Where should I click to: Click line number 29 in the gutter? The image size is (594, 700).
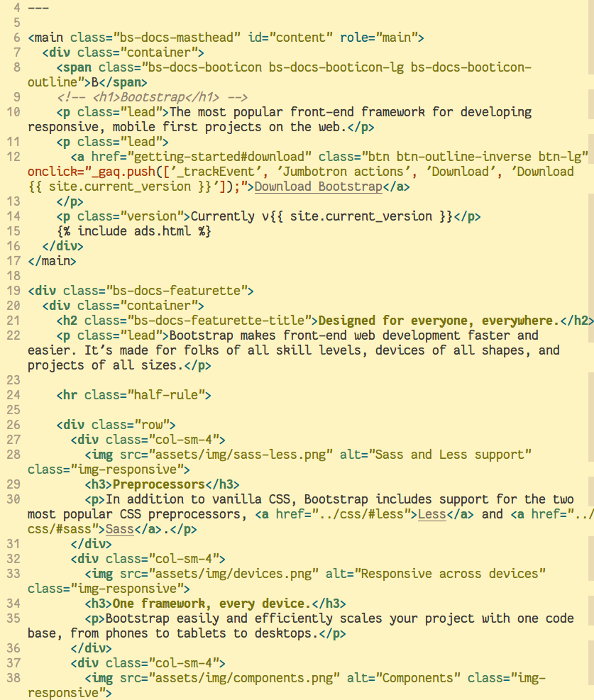14,484
